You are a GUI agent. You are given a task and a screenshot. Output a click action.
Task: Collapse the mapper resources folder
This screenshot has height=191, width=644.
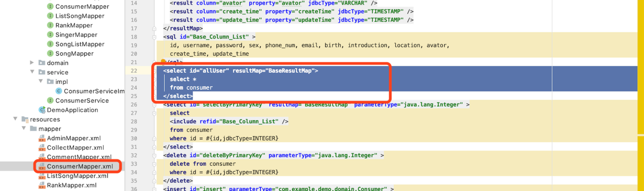click(x=24, y=128)
